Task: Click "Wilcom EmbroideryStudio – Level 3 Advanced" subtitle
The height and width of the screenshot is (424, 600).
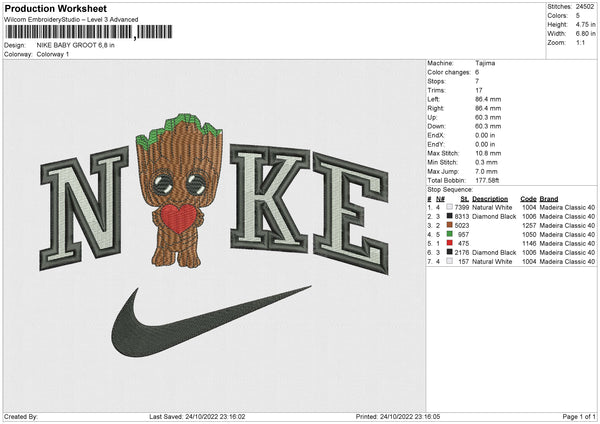Action: (71, 20)
